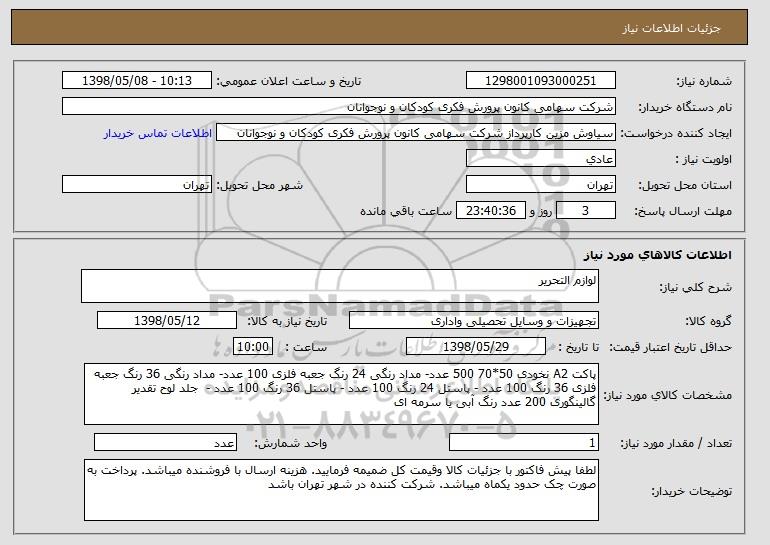Click the label 'استان محل تحویل:'
This screenshot has width=770, height=545.
click(685, 185)
